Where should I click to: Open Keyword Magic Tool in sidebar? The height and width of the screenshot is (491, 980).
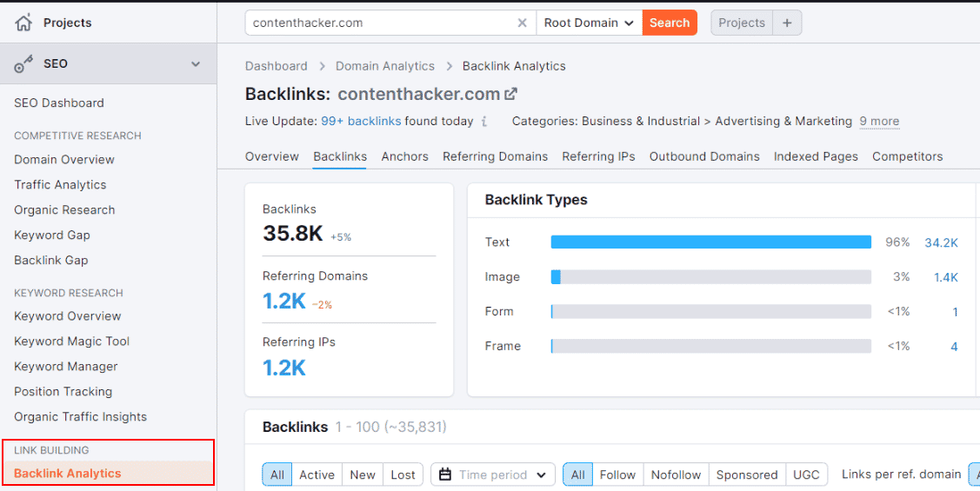click(72, 341)
